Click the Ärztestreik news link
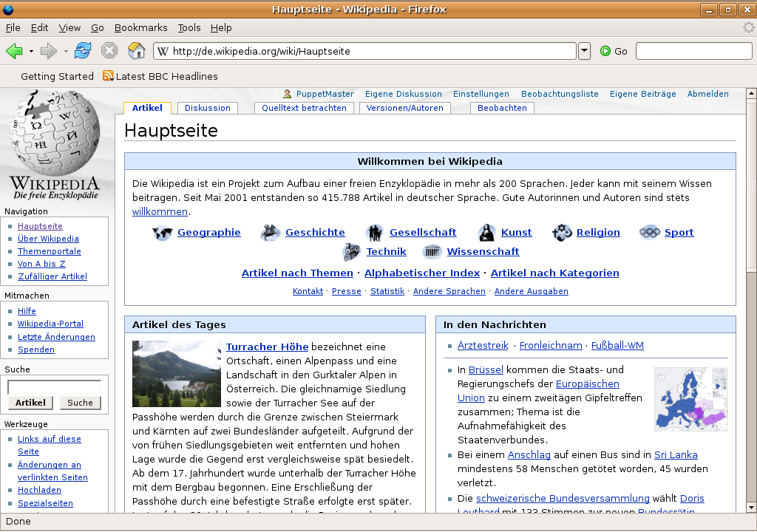This screenshot has height=532, width=757. coord(483,345)
